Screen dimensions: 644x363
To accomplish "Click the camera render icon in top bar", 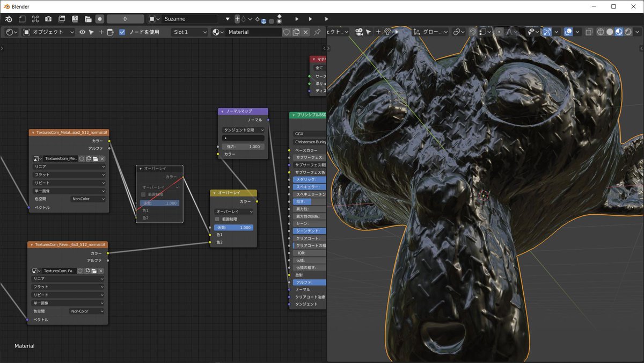I will [48, 19].
